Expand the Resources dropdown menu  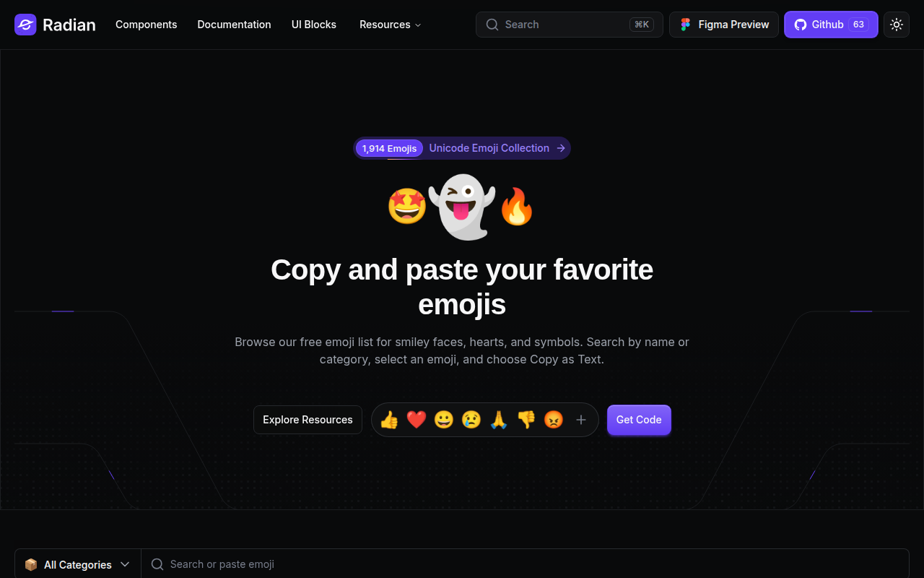(391, 25)
